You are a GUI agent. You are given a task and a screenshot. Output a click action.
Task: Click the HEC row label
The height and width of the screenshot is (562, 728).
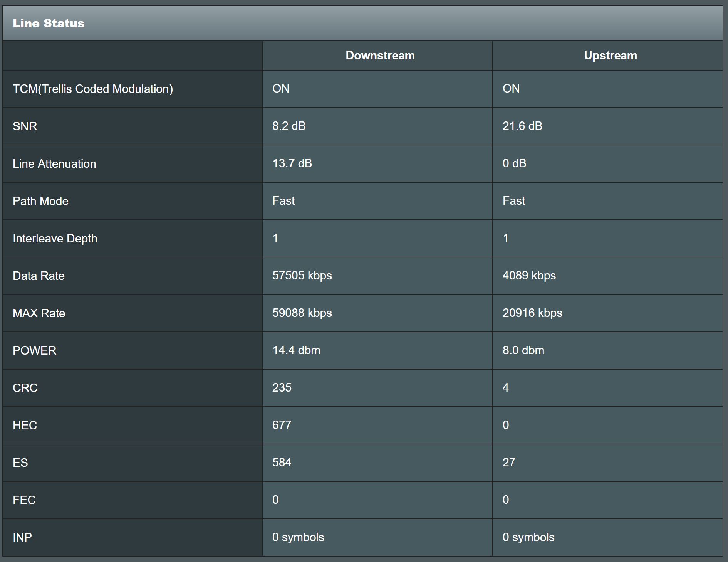coord(25,426)
